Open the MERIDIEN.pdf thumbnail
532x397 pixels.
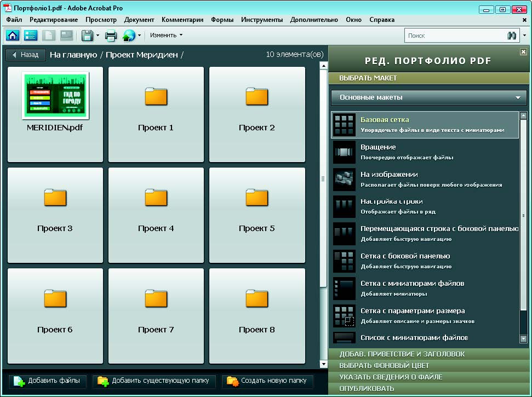click(x=56, y=96)
